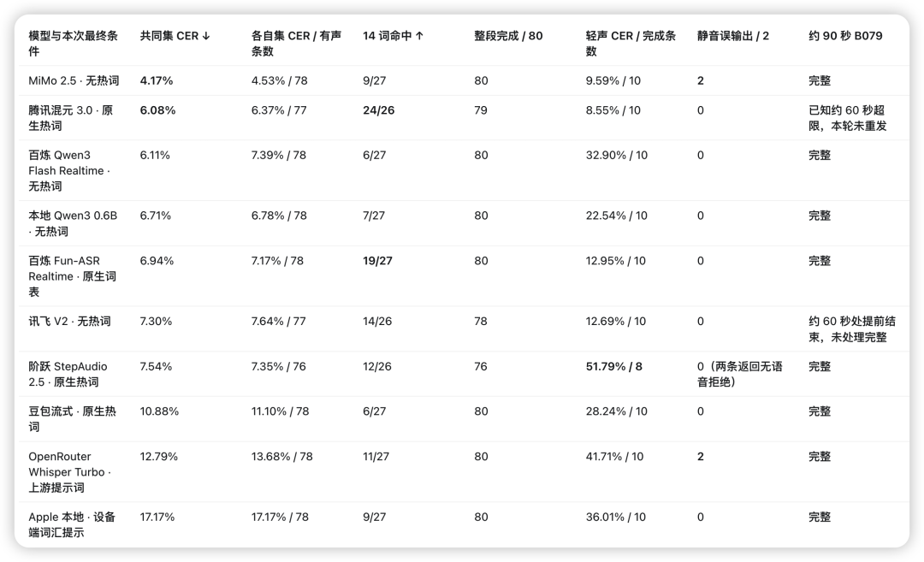This screenshot has height=562, width=924.
Task: Click the bold 4.17% CER cell
Action: coord(157,80)
